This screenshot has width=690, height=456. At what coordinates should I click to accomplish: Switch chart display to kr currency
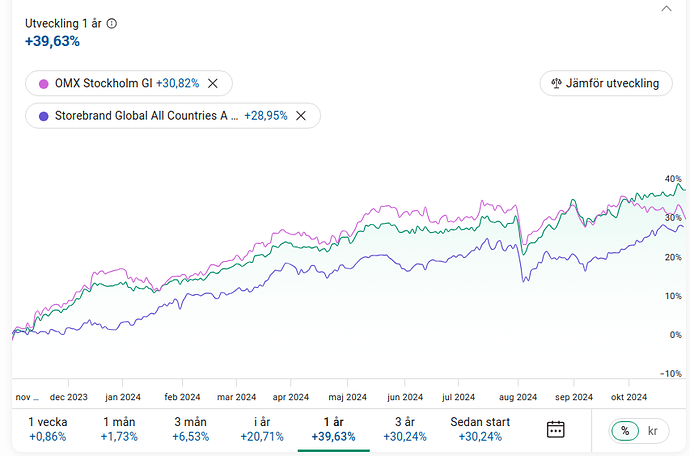click(x=653, y=430)
